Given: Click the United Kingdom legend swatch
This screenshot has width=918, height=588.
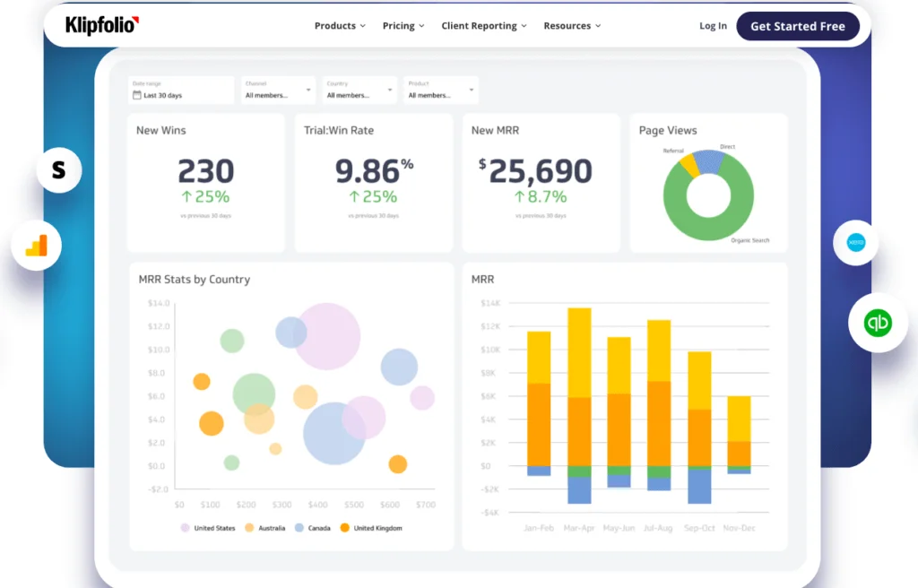Looking at the screenshot, I should (345, 528).
